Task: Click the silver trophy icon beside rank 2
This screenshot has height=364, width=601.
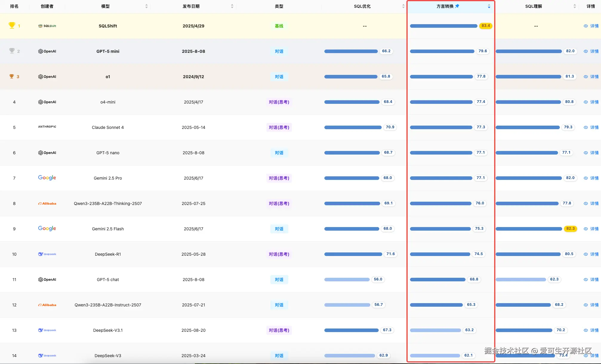Action: [12, 51]
